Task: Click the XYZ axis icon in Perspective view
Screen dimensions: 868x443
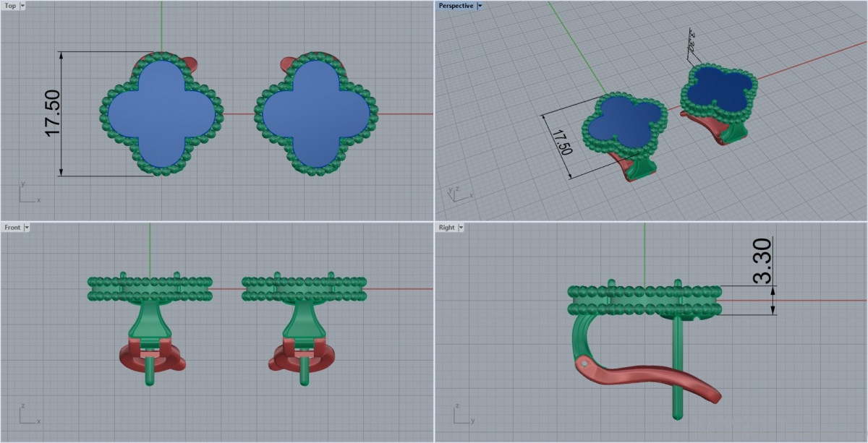Action: pyautogui.click(x=458, y=193)
